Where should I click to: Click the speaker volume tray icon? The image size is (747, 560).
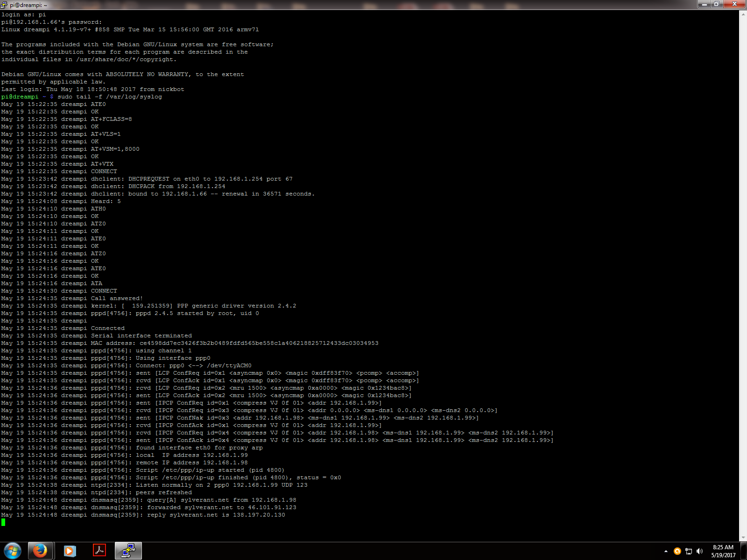coord(699,551)
